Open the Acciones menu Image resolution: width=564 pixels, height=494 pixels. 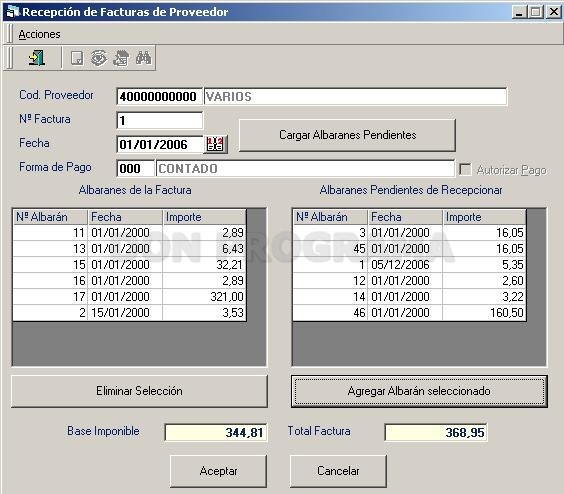coord(39,34)
